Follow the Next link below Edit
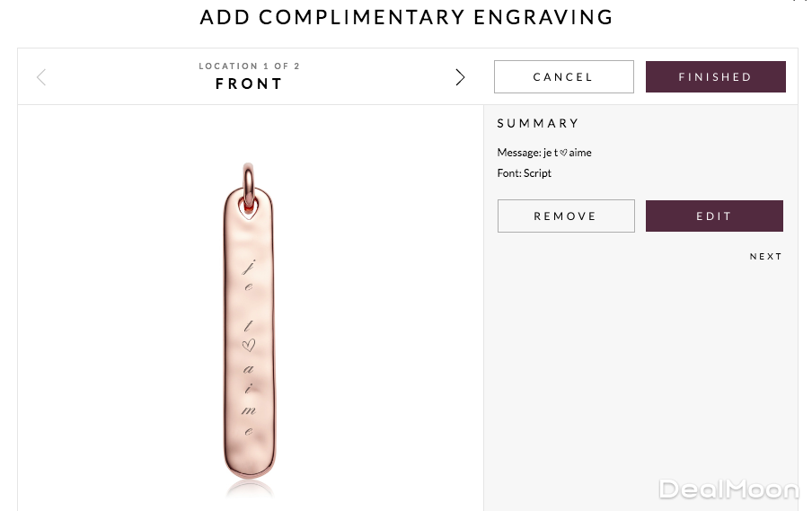The height and width of the screenshot is (511, 812). point(766,257)
